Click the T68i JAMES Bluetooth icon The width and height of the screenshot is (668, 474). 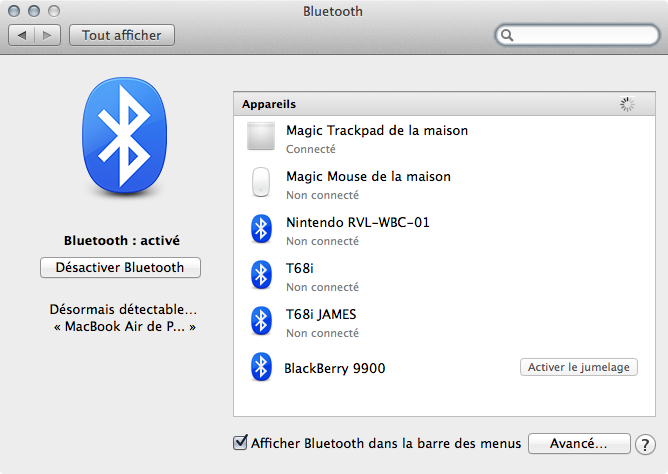(260, 321)
